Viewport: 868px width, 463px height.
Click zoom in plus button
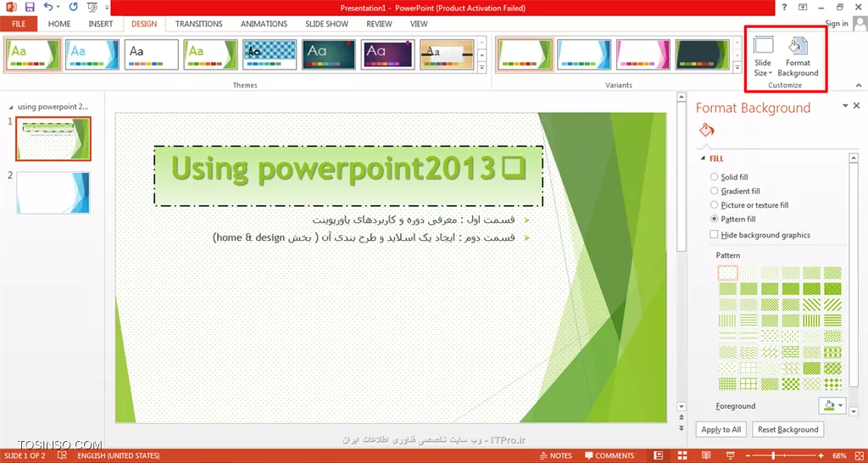[821, 456]
